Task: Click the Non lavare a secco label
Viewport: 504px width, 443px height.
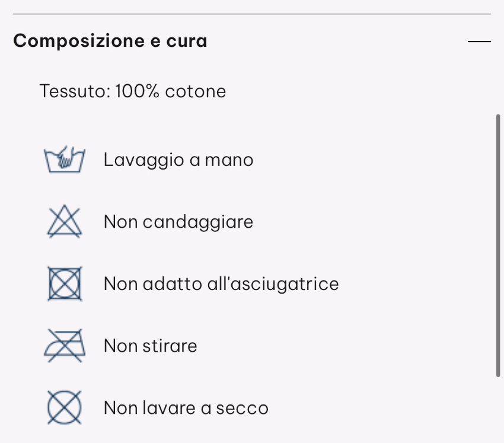Action: 186,408
